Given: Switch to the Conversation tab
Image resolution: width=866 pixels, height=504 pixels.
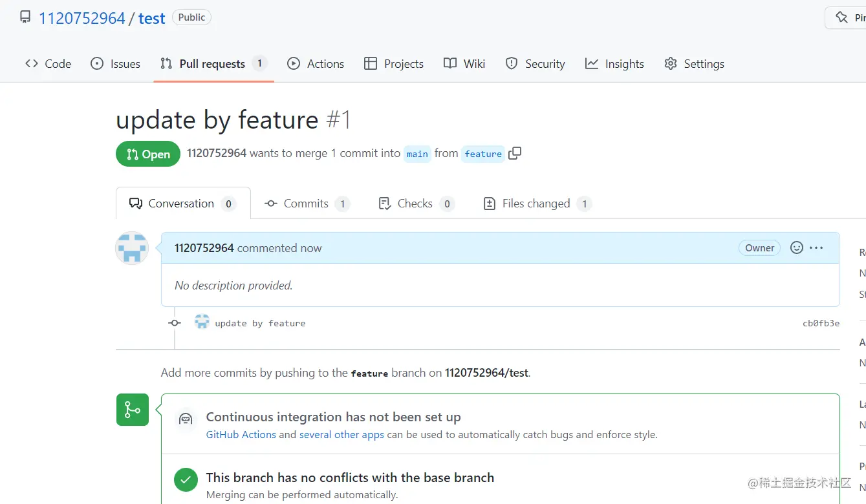Looking at the screenshot, I should [183, 204].
